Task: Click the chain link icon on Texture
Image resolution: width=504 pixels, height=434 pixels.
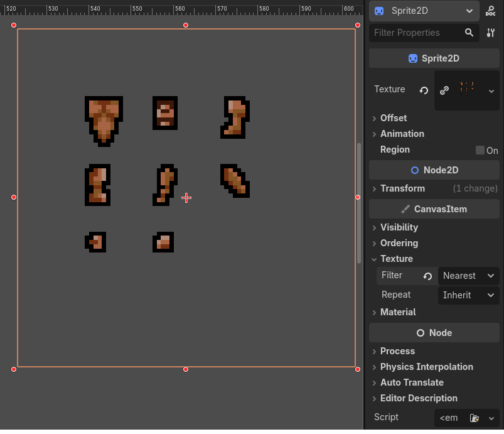Action: [444, 90]
